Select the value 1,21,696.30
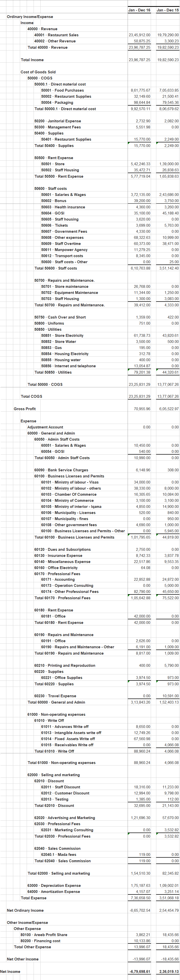 [140, 818]
